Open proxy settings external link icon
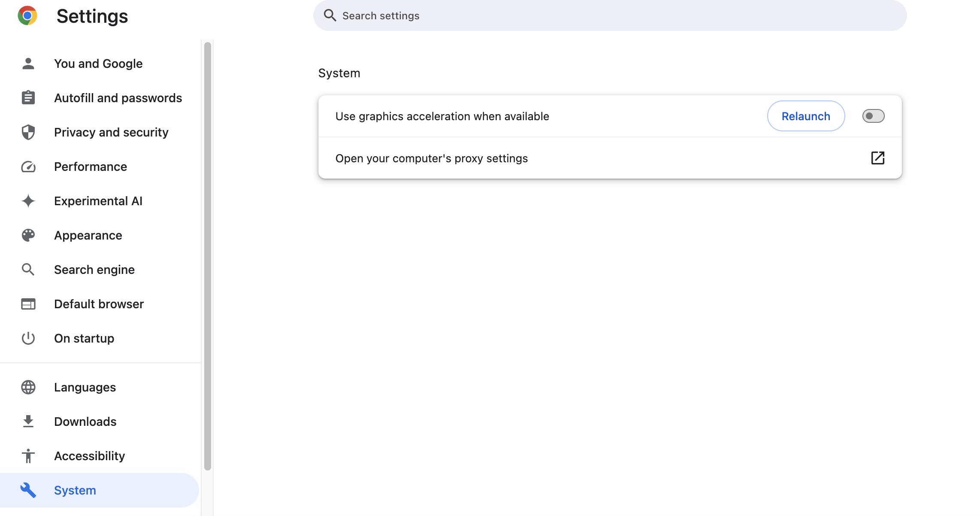980x516 pixels. tap(877, 158)
